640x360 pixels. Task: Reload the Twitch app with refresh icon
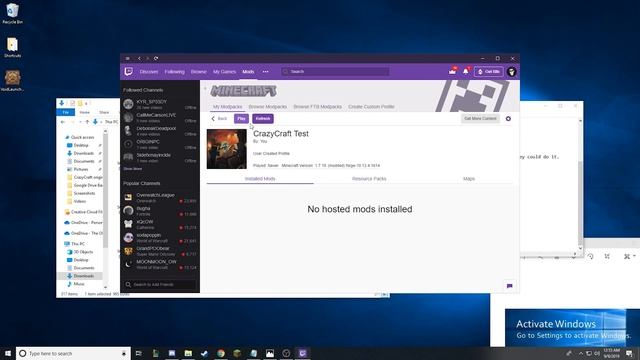pyautogui.click(x=156, y=58)
